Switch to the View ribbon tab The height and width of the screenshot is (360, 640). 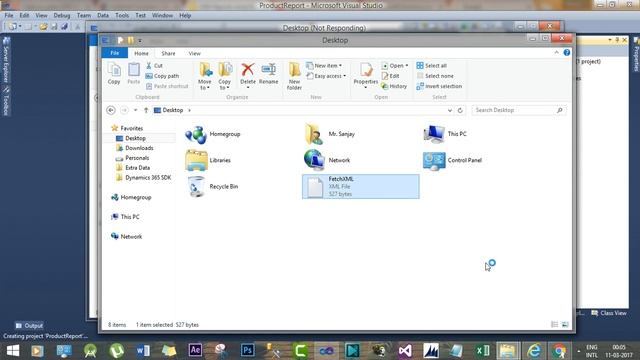click(x=194, y=53)
